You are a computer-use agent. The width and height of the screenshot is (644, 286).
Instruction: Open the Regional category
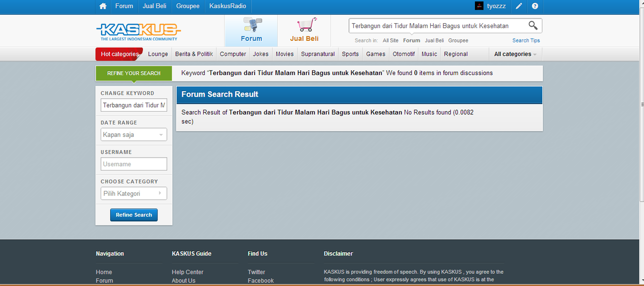[456, 54]
